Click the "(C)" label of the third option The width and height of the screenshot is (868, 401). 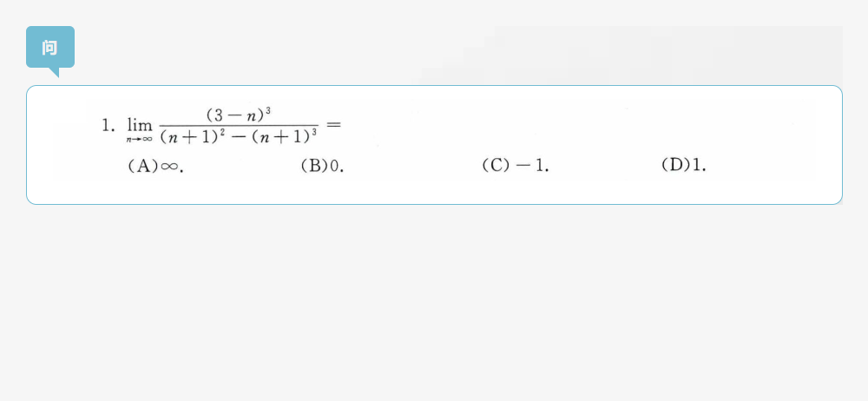[495, 166]
